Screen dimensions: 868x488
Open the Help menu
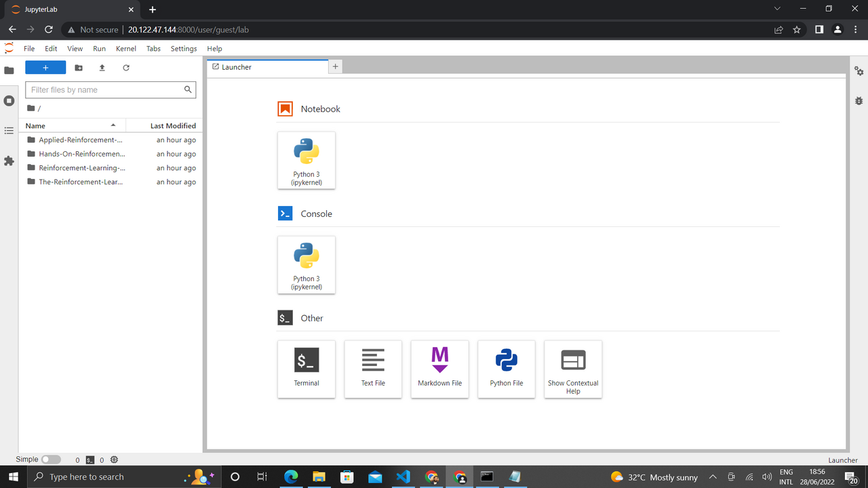214,49
